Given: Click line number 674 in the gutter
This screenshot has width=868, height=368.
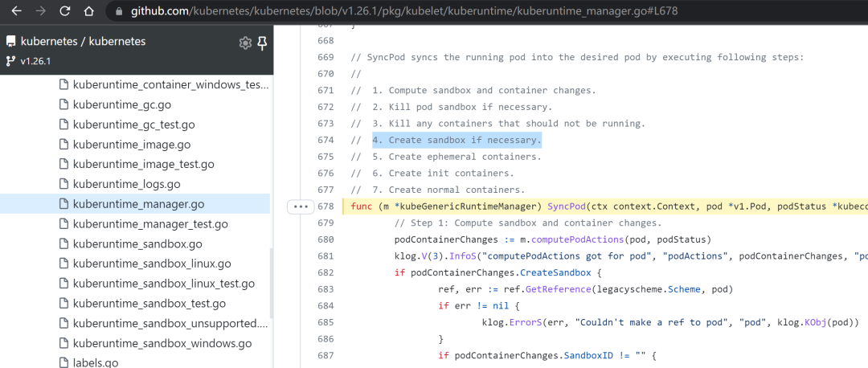Looking at the screenshot, I should (x=325, y=140).
